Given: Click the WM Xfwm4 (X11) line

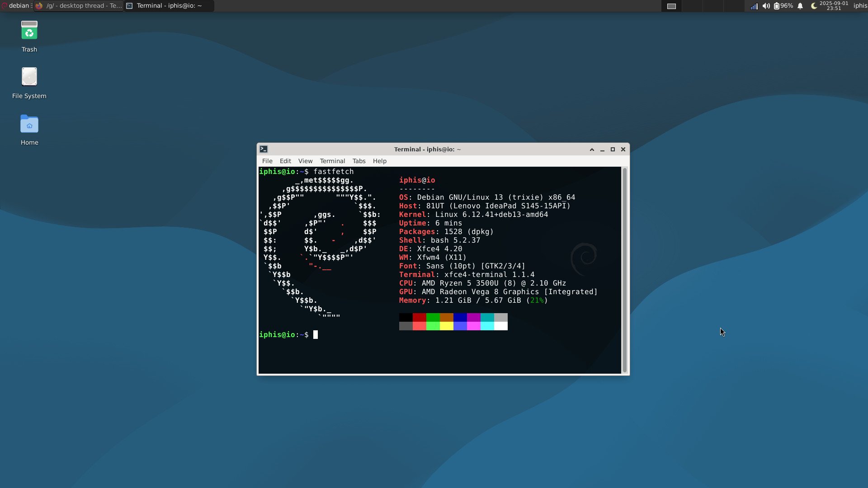Looking at the screenshot, I should tap(433, 258).
